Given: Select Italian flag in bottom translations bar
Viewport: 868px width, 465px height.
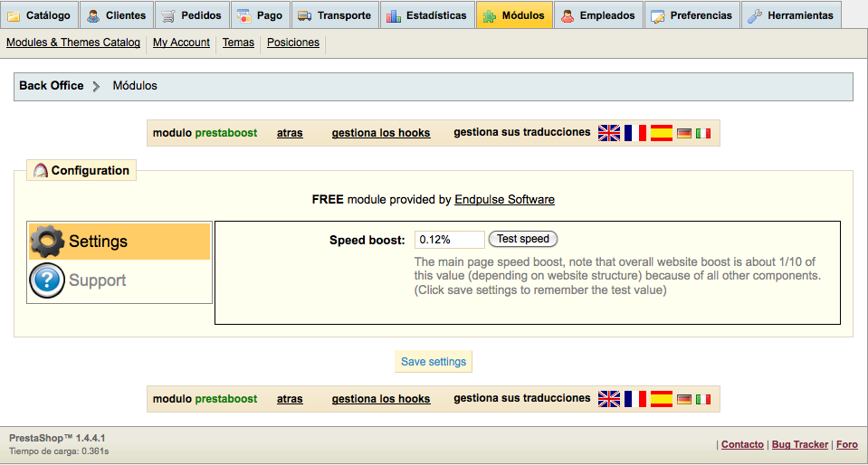Looking at the screenshot, I should click(703, 399).
